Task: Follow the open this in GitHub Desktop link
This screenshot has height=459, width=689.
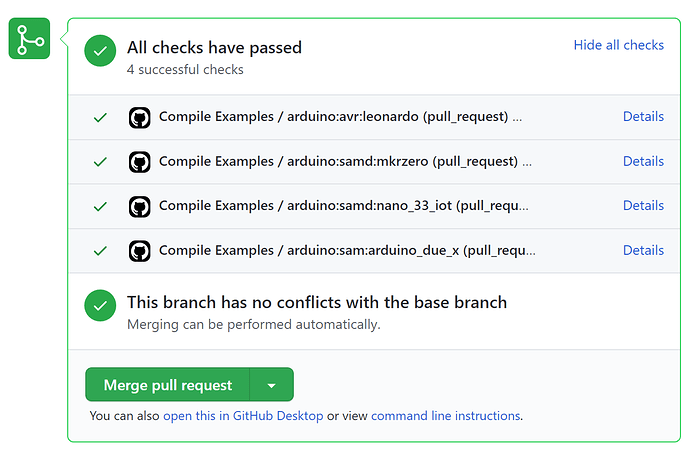Action: tap(243, 416)
